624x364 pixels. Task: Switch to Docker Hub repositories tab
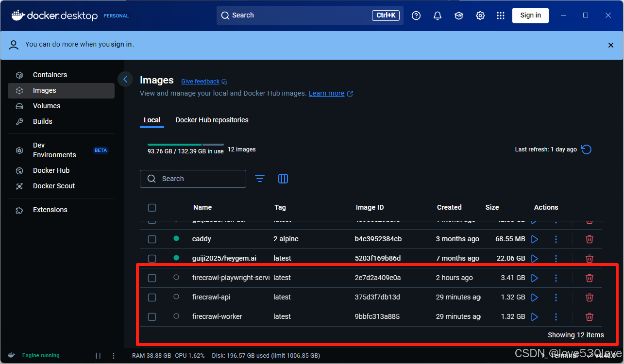212,120
